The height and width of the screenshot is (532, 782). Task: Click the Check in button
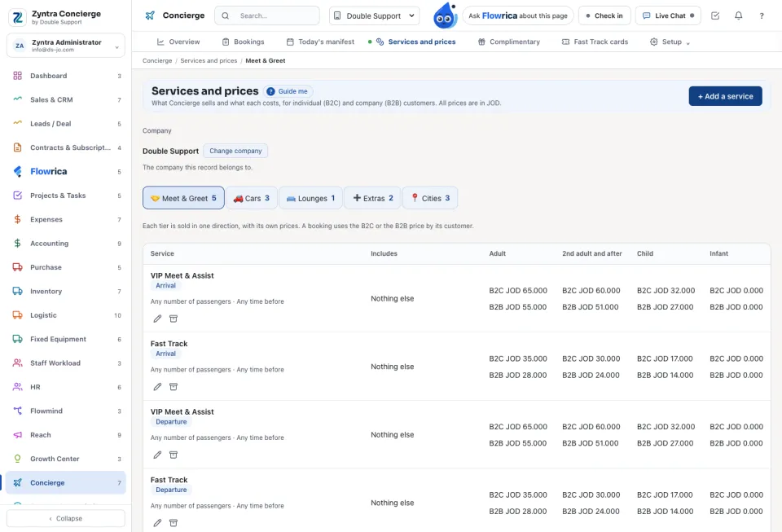(604, 16)
